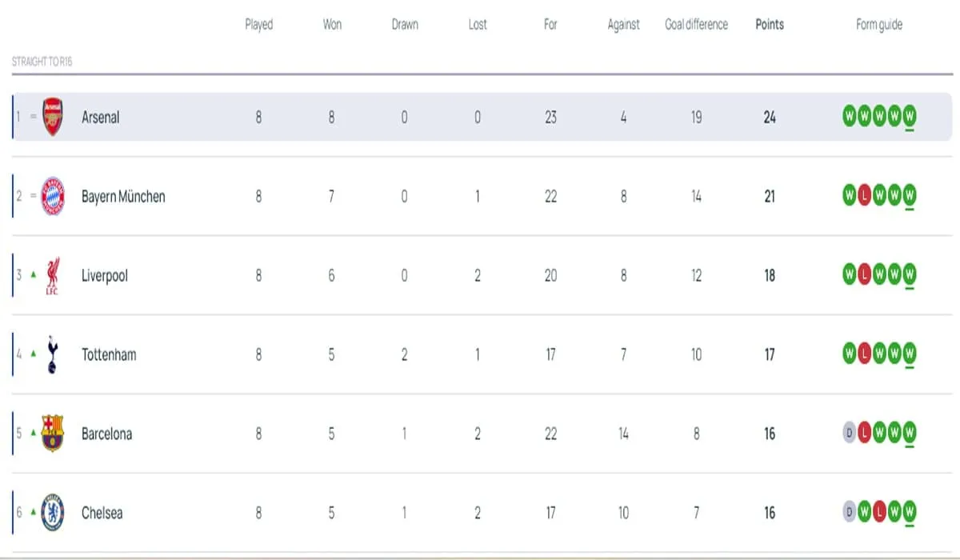This screenshot has width=960, height=560.
Task: Click Bayern München's red loss form badge
Action: [x=864, y=196]
